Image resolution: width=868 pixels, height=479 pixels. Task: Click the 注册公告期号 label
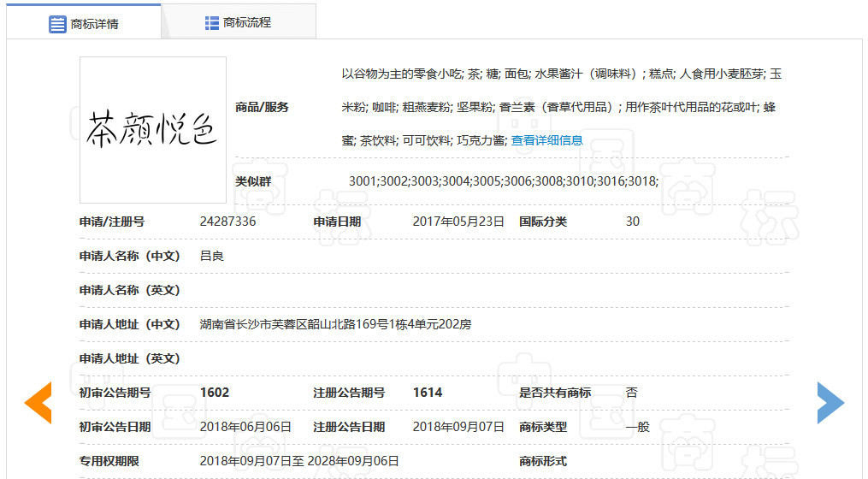[349, 393]
